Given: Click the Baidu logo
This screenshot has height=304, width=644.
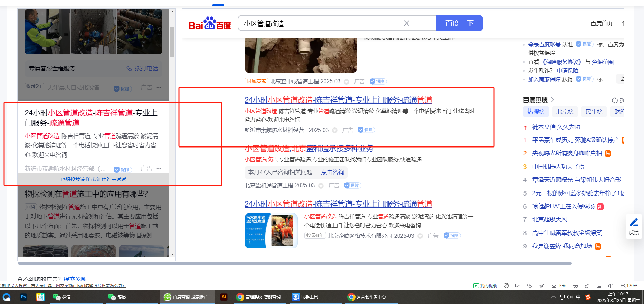Looking at the screenshot, I should point(210,23).
